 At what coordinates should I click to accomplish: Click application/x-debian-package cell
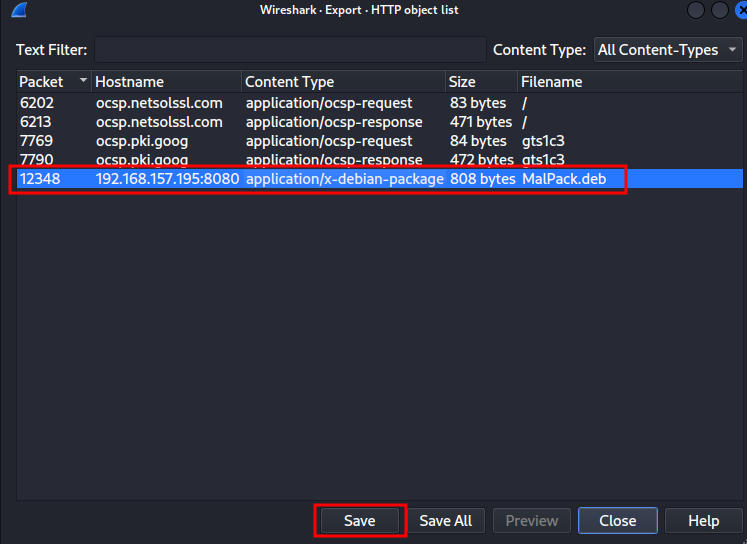pos(345,179)
